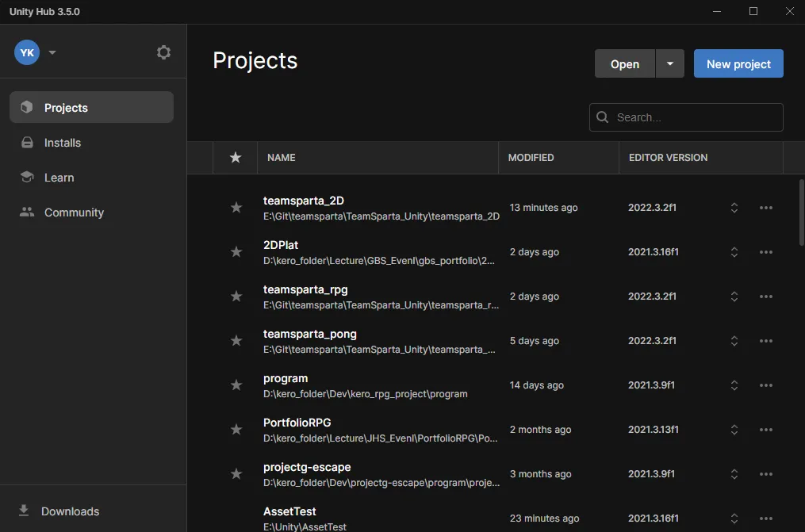Viewport: 805px width, 532px height.
Task: Toggle the favorite star for projectg-escape
Action: click(x=236, y=473)
